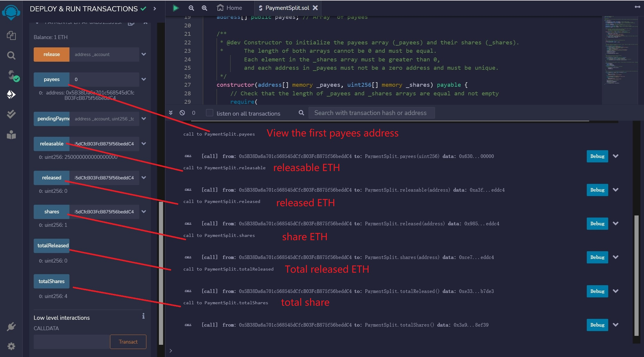Viewport: 644px width, 357px height.
Task: Open the File Explorer panel
Action: point(11,35)
